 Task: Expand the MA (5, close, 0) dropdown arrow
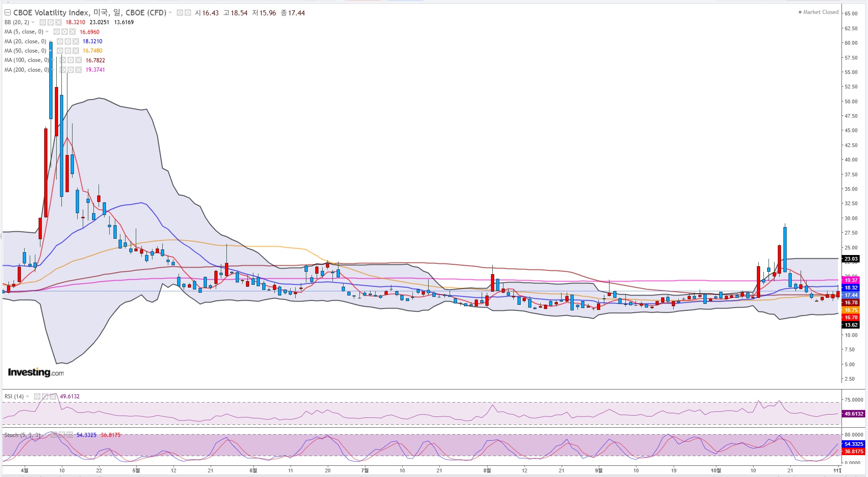pos(47,32)
